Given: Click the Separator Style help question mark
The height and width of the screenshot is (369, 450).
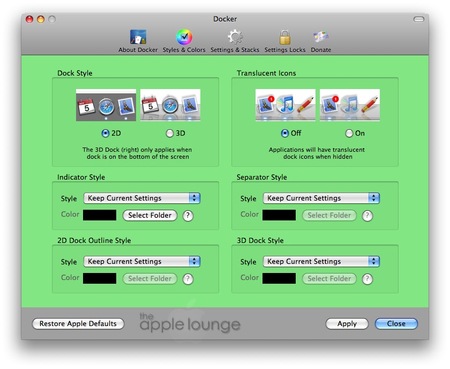Looking at the screenshot, I should pos(367,216).
